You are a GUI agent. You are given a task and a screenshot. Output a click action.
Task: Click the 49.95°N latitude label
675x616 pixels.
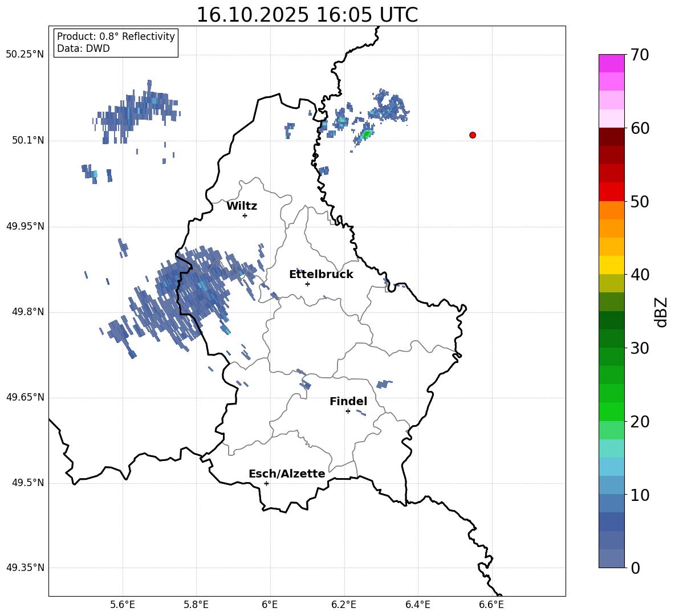[x=25, y=226]
